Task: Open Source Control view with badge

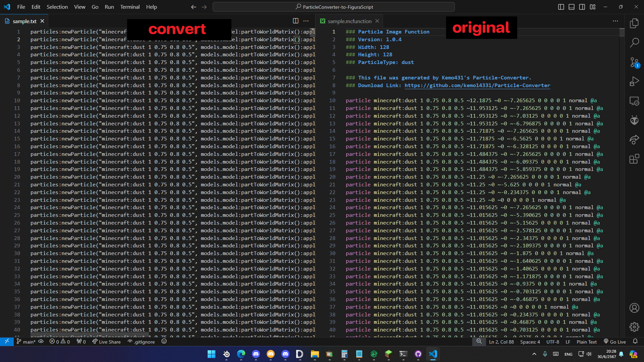Action: pos(634,62)
